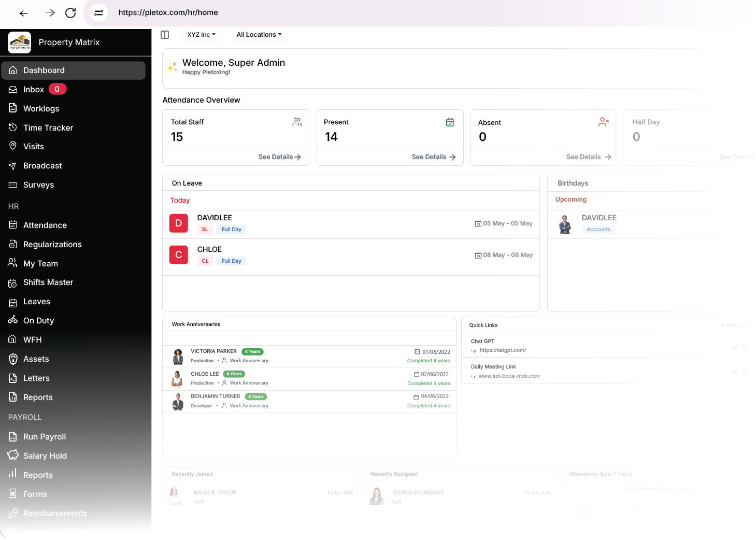The height and width of the screenshot is (540, 756).
Task: Click the Present calendar check icon
Action: click(x=450, y=122)
